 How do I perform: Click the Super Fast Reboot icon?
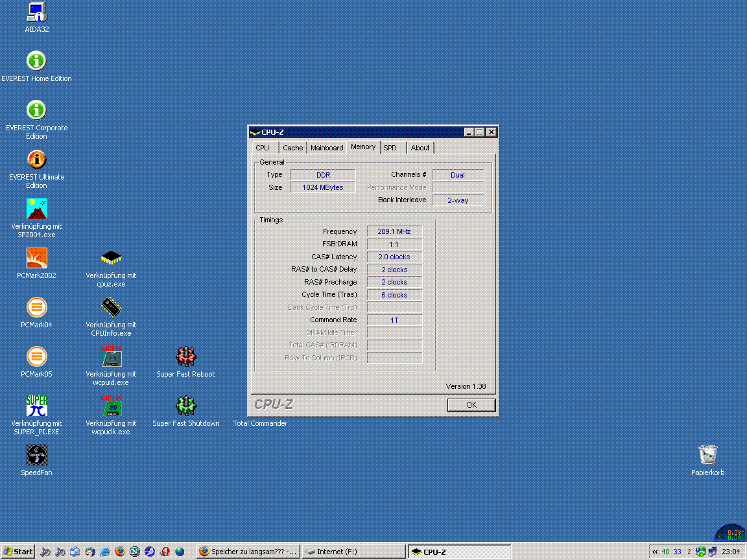[x=186, y=362]
